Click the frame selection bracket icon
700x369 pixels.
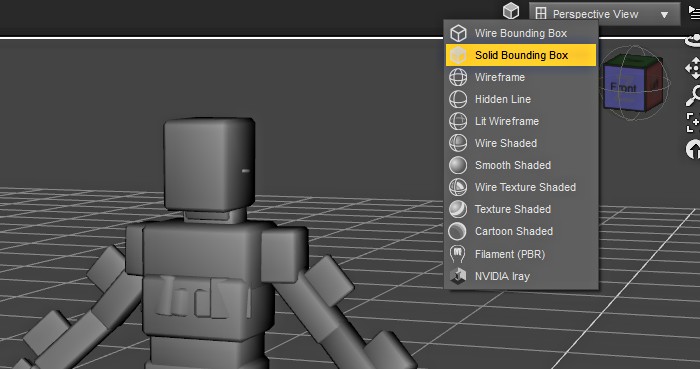click(693, 122)
